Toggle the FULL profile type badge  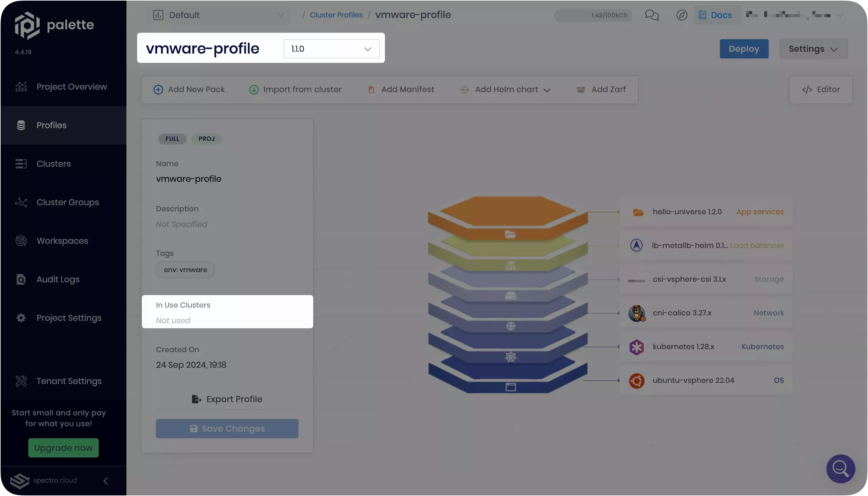coord(172,139)
